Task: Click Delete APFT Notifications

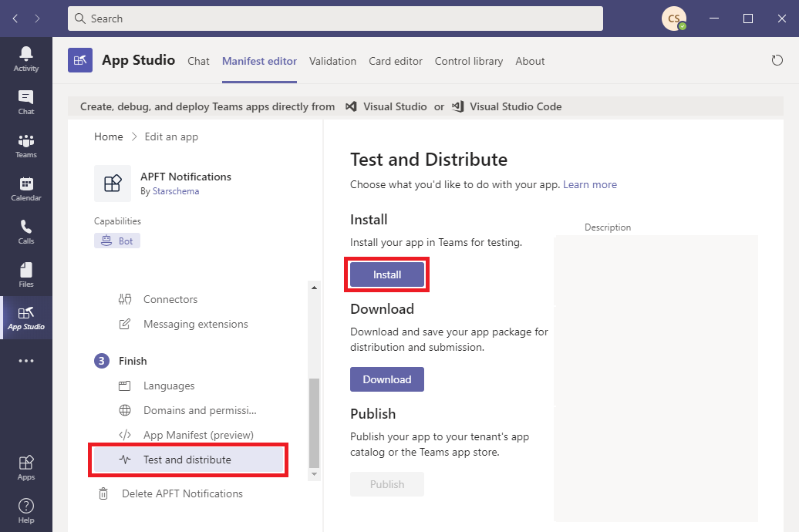Action: [x=182, y=493]
